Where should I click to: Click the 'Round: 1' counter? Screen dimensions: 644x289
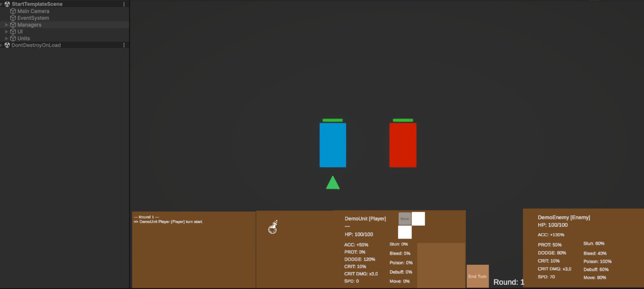click(x=509, y=282)
